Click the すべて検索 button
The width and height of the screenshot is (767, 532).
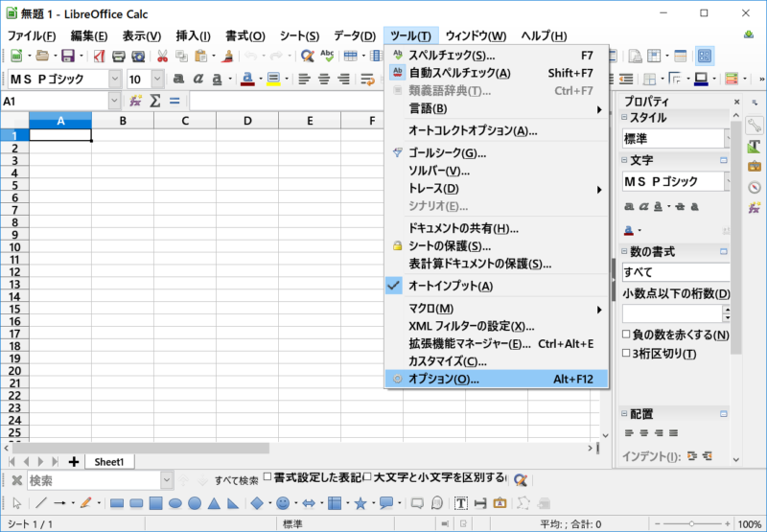pyautogui.click(x=236, y=479)
